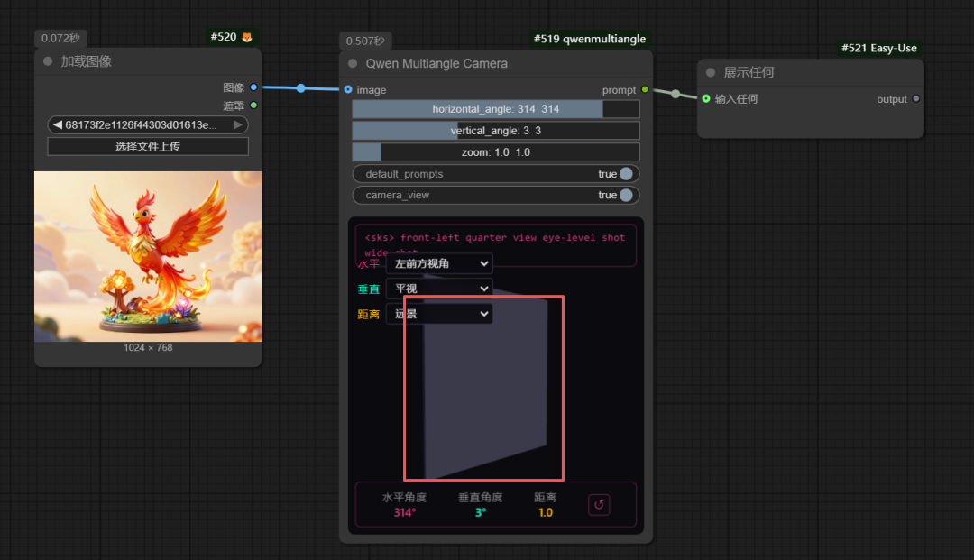Open the 垂直 angle dropdown

point(438,289)
